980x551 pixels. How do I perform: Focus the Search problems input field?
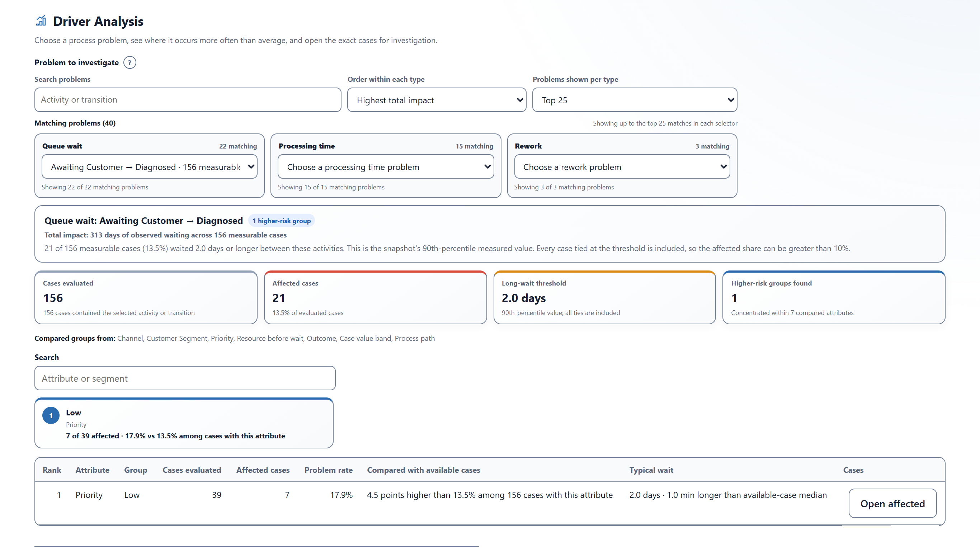188,100
